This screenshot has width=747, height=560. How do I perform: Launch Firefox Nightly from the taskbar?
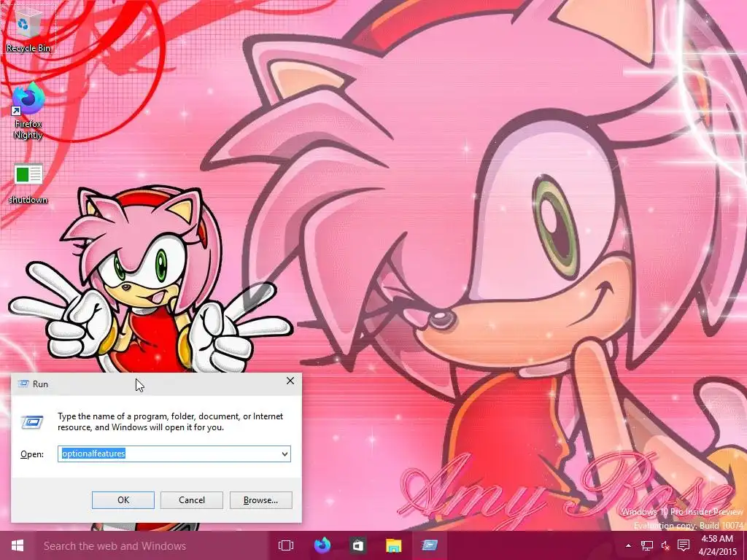322,545
